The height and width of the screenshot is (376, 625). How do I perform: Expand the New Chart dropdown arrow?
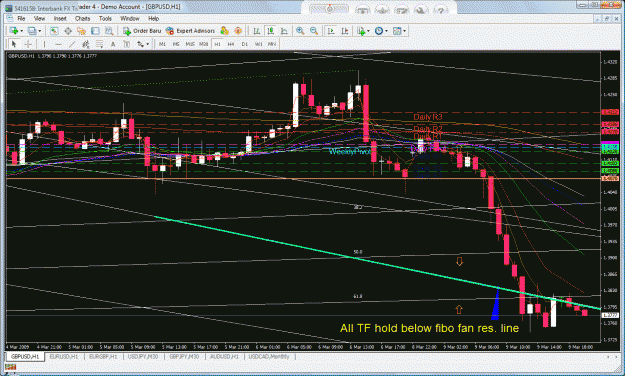(21, 31)
